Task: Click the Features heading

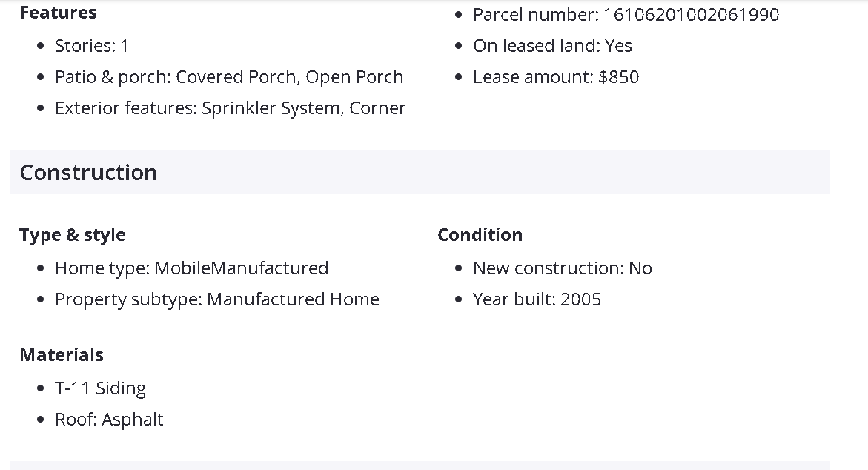Action: click(58, 13)
